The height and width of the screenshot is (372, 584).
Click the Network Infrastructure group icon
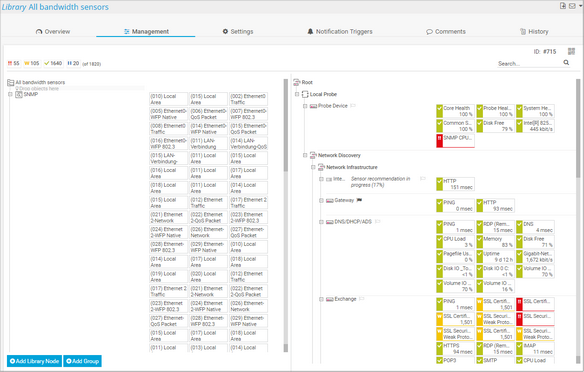click(x=321, y=167)
